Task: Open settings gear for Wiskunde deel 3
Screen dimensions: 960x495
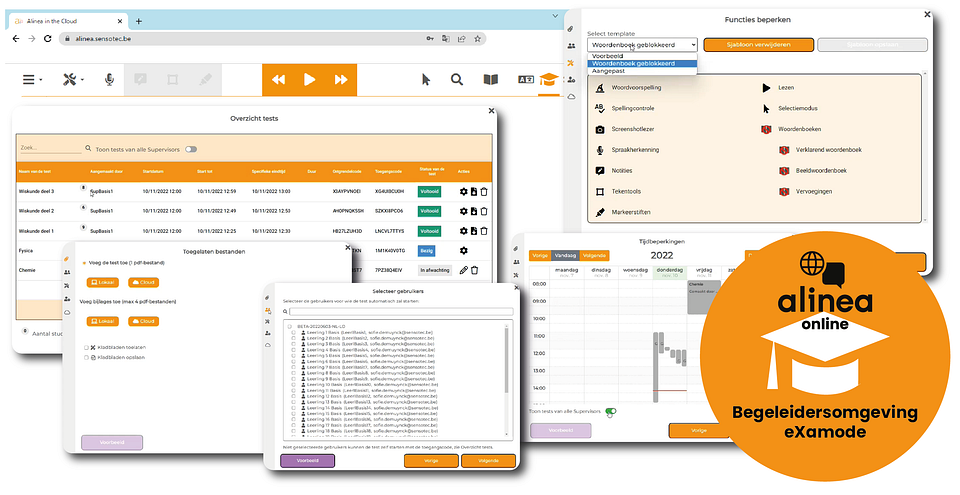Action: [x=463, y=192]
